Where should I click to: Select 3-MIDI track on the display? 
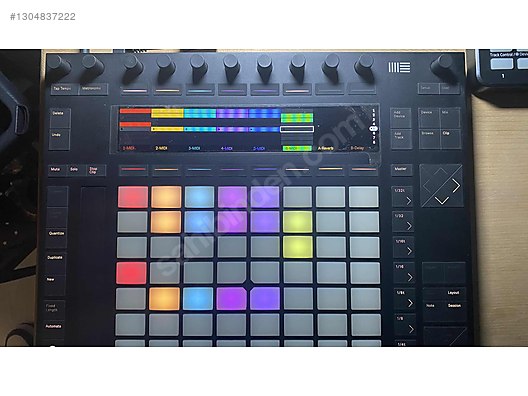point(194,148)
